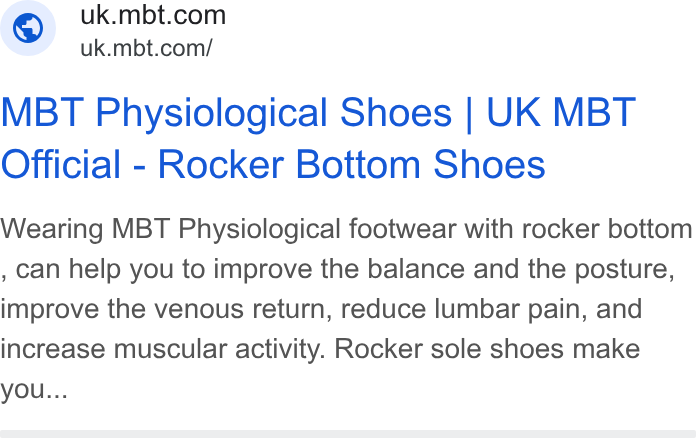Click 'Rocker sole shoes make' text

487,349
